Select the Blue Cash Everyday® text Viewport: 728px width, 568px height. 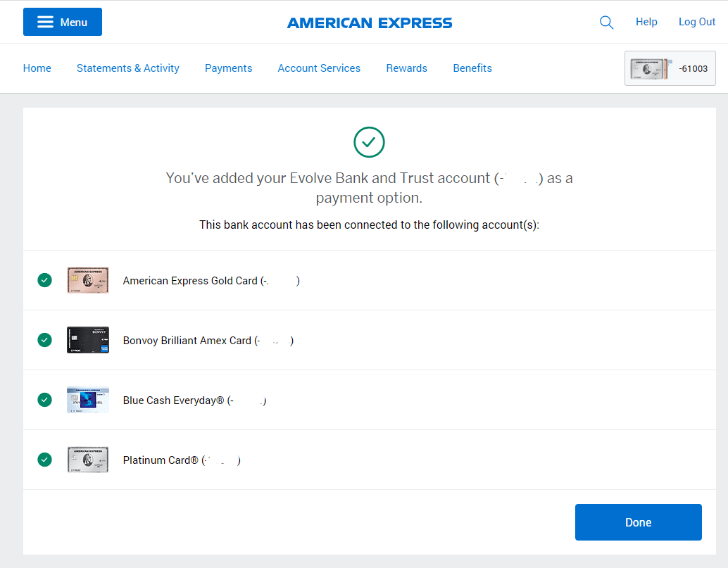(x=194, y=400)
